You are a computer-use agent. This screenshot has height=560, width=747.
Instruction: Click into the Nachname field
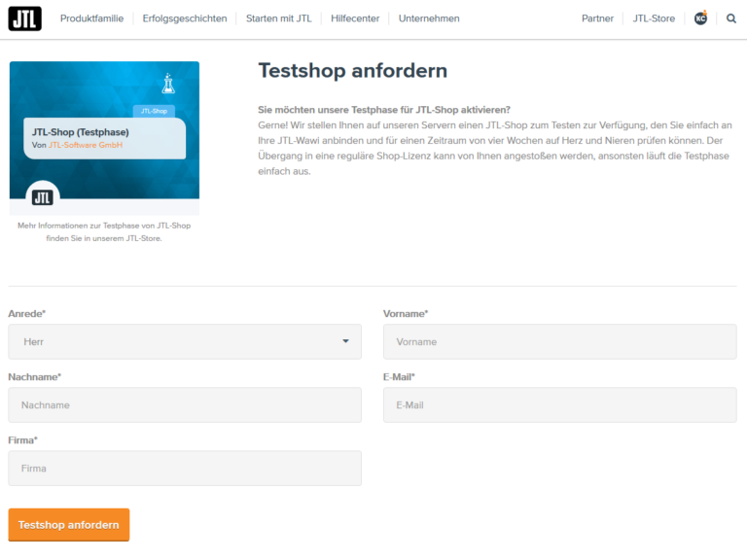coord(185,405)
